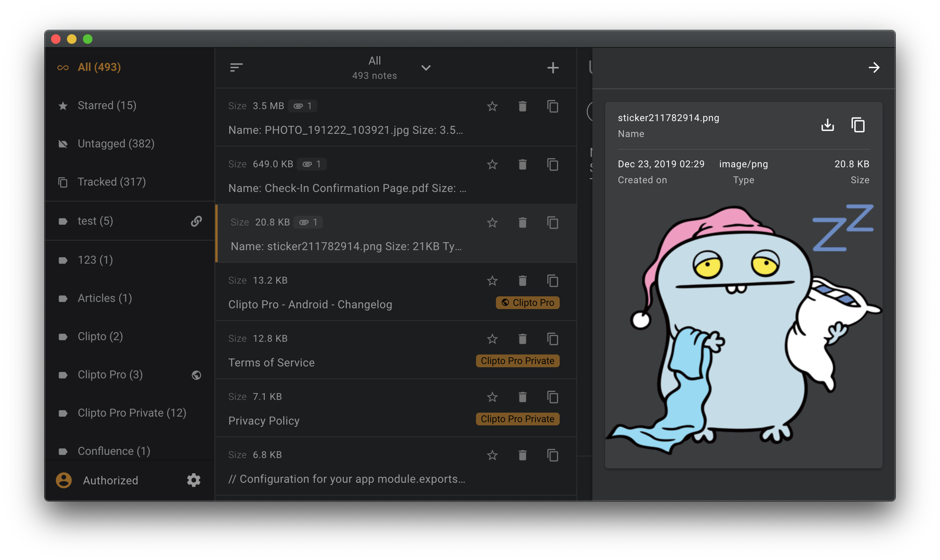Screen dimensions: 940x560
Task: Open settings gear icon
Action: coord(194,480)
